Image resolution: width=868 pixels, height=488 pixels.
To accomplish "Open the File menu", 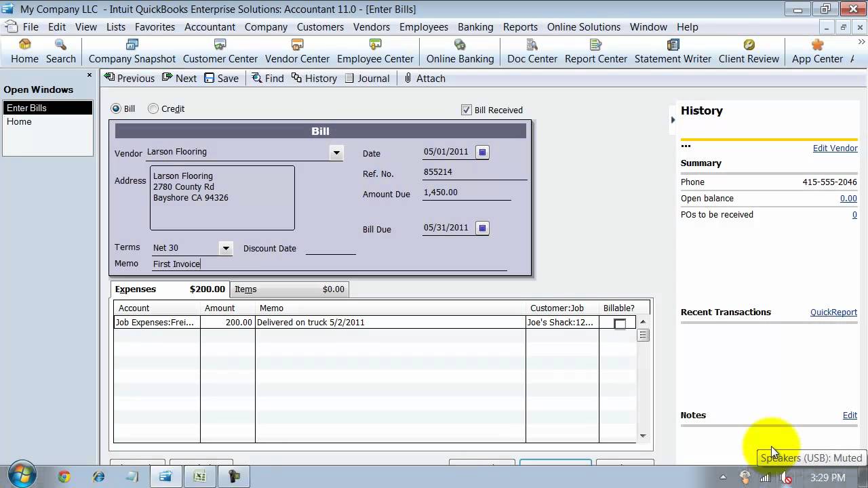I will [31, 27].
